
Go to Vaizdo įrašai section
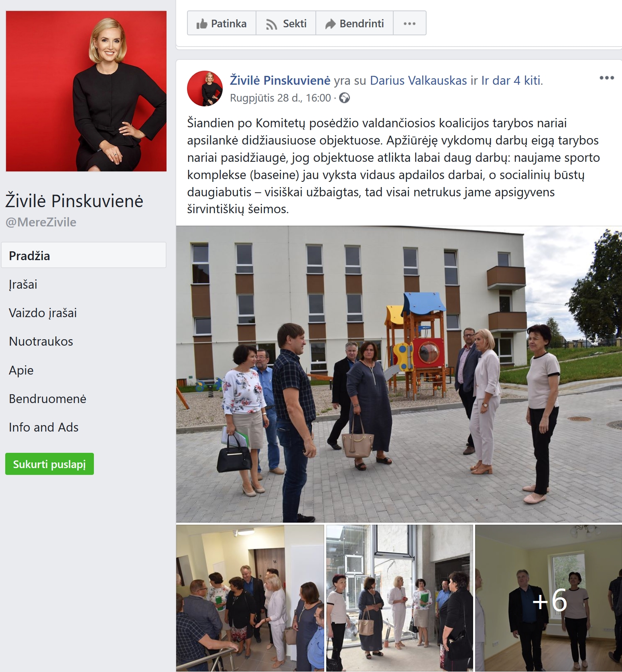tap(43, 313)
